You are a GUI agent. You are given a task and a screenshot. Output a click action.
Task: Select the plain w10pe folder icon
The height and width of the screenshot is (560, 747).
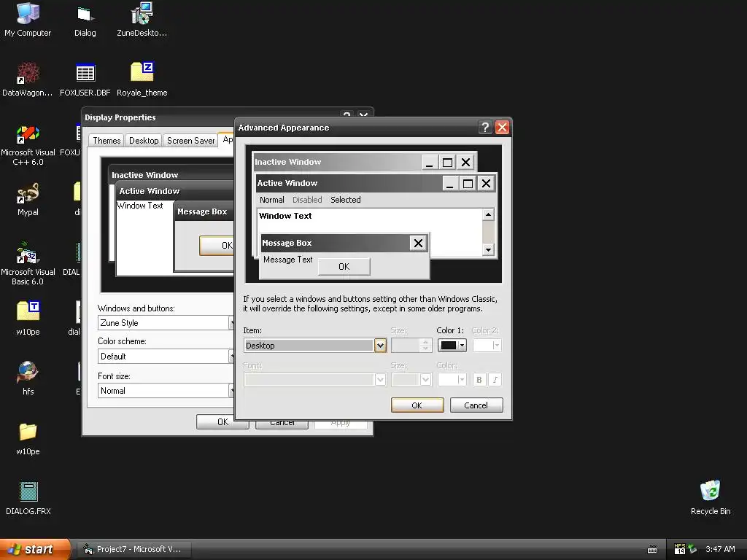pos(28,438)
